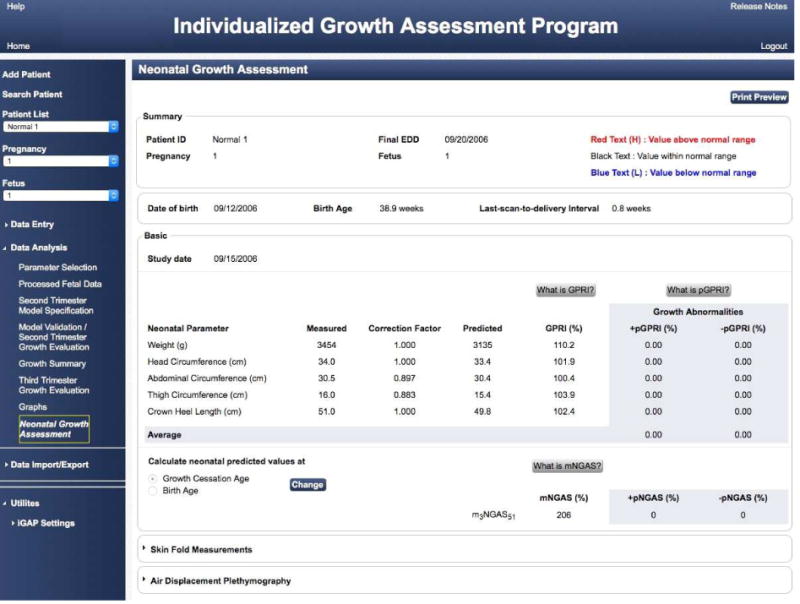The image size is (800, 604).
Task: Click the What is GPRI? button
Action: 565,290
